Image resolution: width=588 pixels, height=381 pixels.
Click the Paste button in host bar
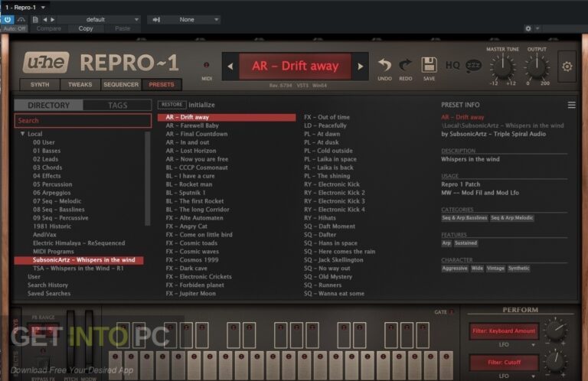122,28
